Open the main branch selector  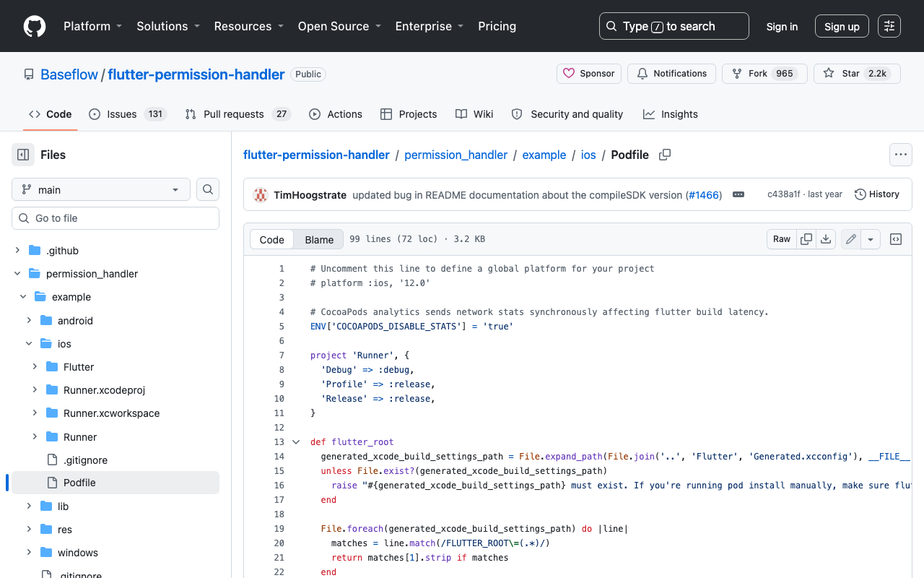pos(101,189)
